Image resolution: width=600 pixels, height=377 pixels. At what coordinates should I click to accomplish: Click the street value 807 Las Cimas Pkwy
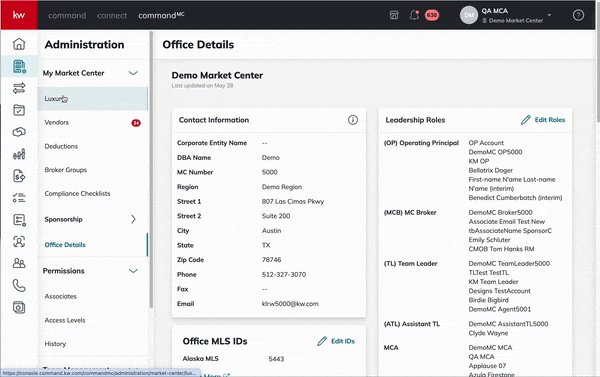coord(293,201)
